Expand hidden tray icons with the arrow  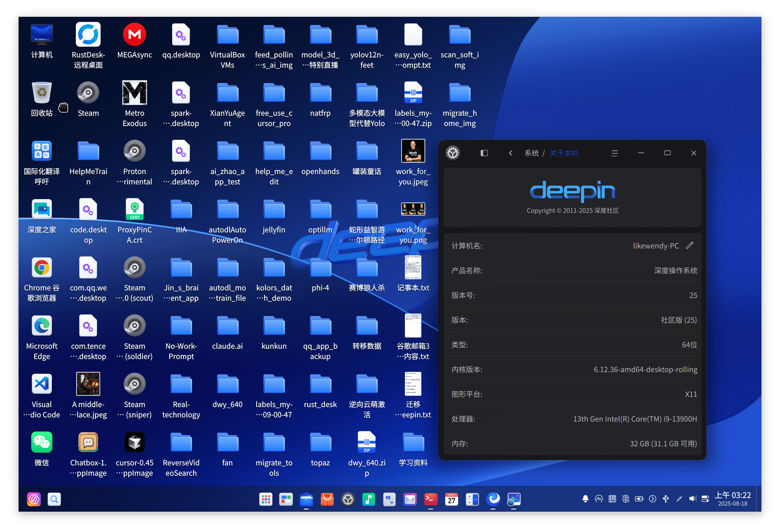pos(652,499)
